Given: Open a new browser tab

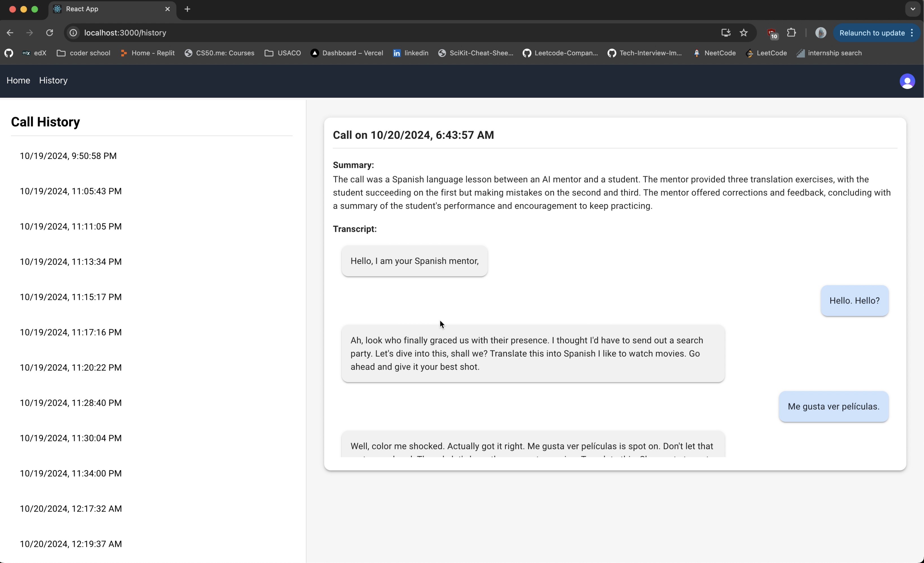Looking at the screenshot, I should (x=187, y=9).
